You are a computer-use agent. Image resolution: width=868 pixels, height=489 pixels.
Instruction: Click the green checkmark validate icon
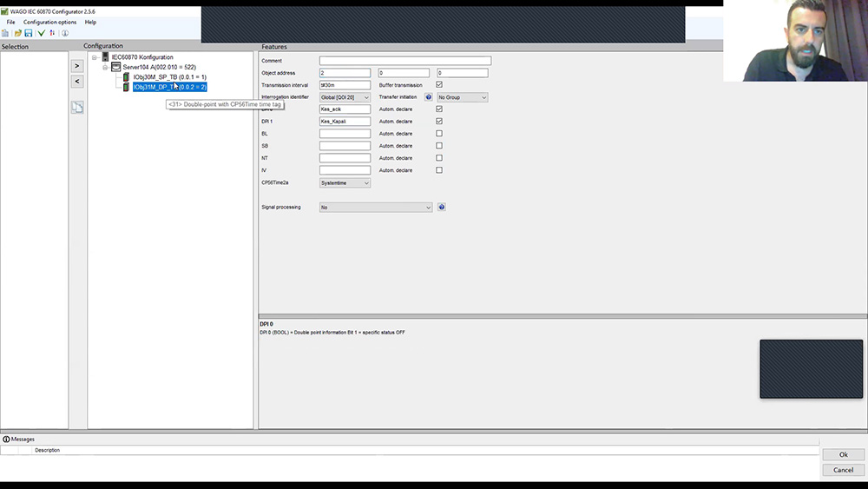coord(42,33)
